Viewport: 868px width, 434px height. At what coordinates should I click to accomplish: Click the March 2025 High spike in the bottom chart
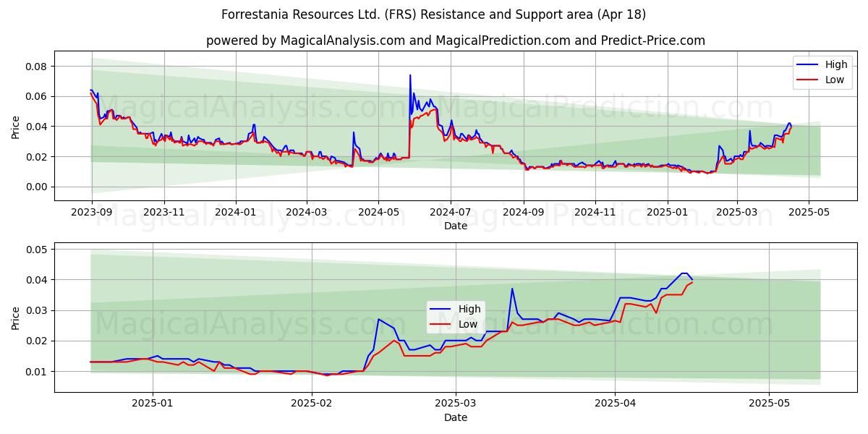coord(512,289)
